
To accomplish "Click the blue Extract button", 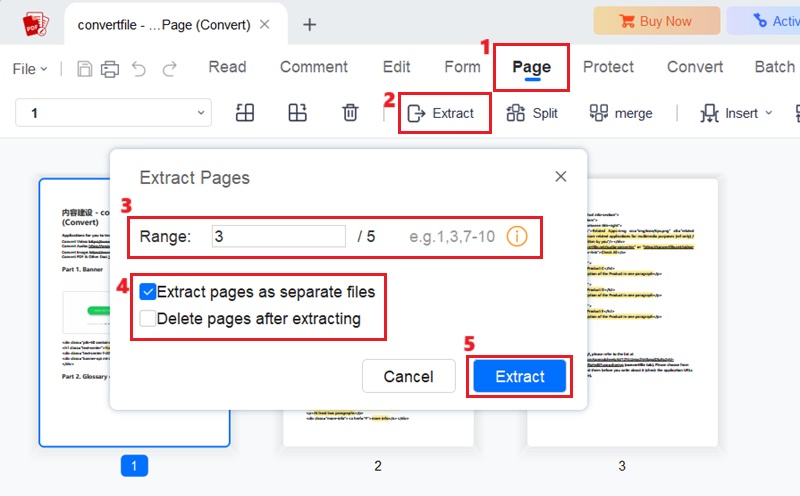I will (x=519, y=376).
